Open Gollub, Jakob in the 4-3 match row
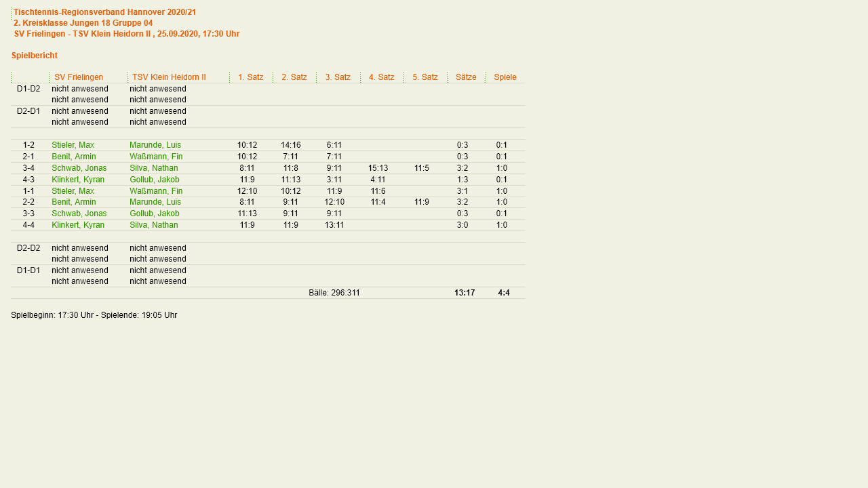The height and width of the screenshot is (488, 868). tap(155, 180)
